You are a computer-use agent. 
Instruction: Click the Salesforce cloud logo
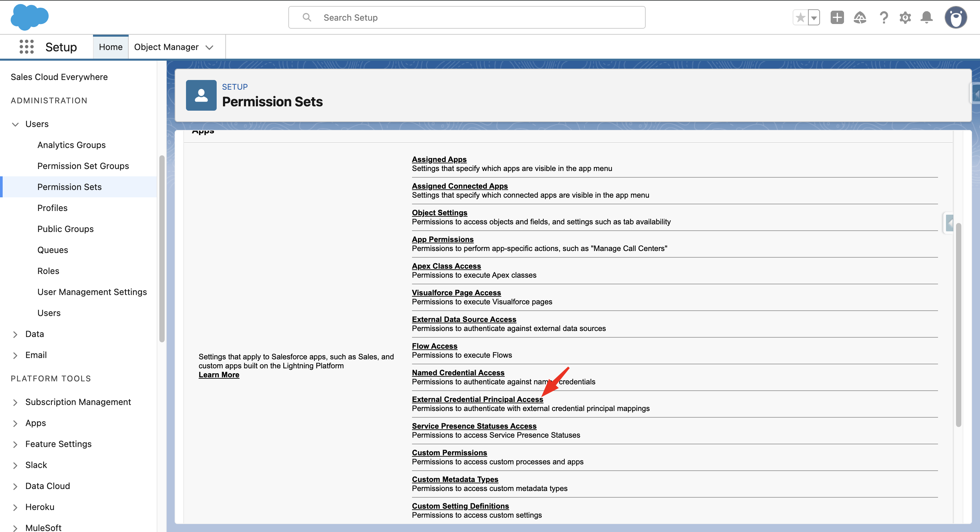pos(29,17)
